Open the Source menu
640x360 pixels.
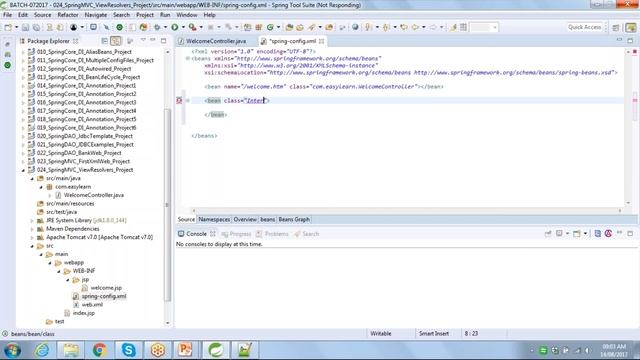pos(42,15)
